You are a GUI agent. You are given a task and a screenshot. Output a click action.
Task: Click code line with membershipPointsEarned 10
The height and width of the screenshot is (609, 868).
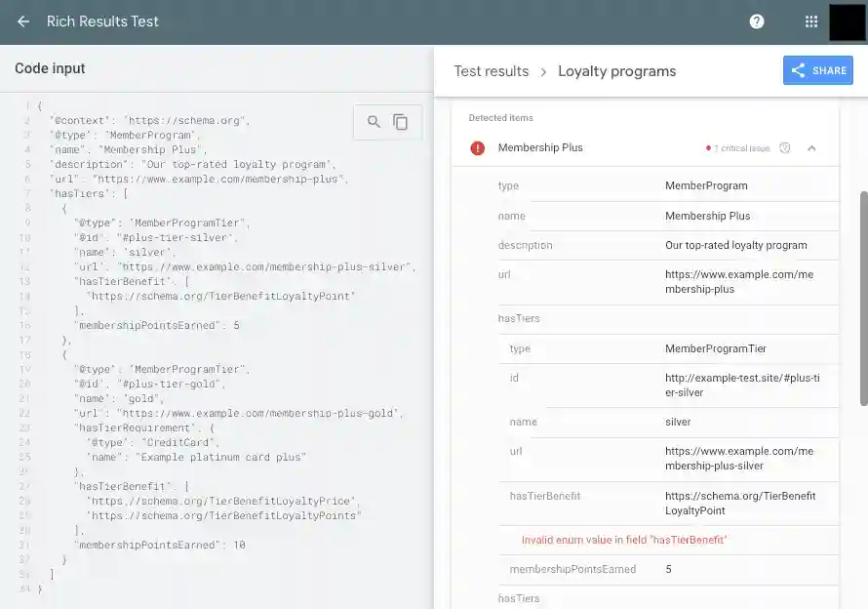point(161,545)
